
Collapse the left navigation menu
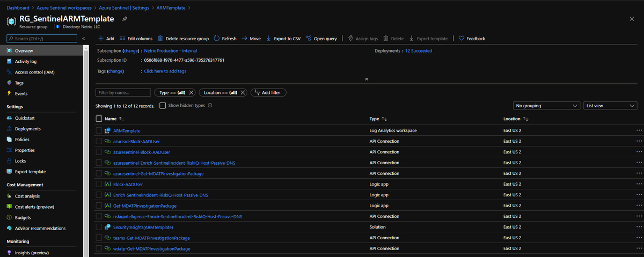(x=83, y=39)
